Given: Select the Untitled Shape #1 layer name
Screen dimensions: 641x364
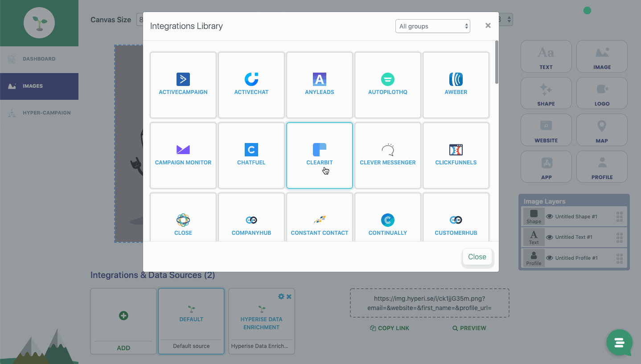Looking at the screenshot, I should pos(576,217).
